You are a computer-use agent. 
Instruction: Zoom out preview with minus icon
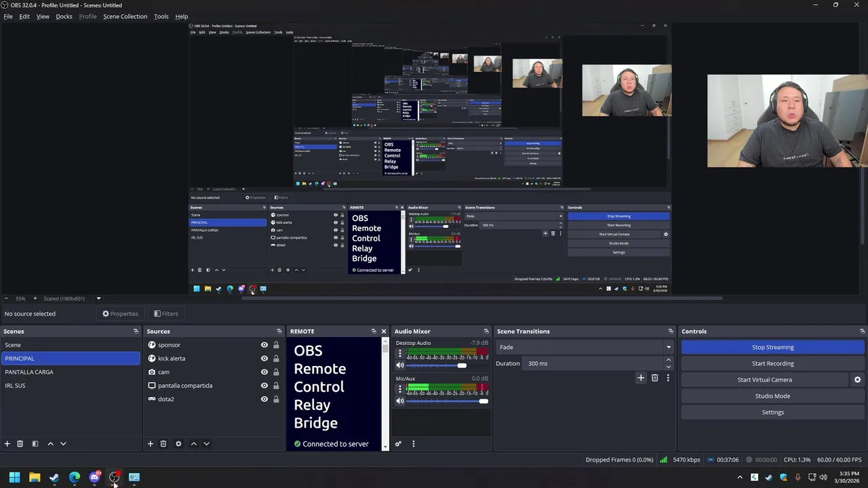(x=6, y=298)
